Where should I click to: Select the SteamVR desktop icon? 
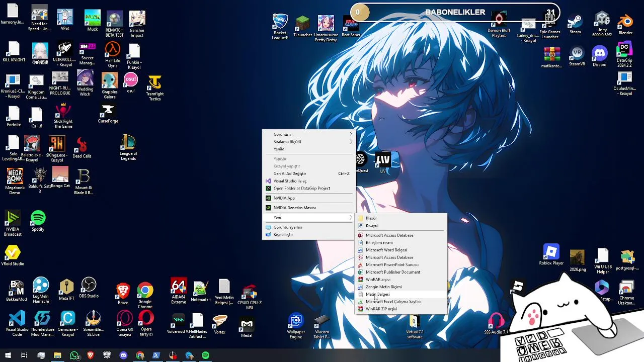577,56
